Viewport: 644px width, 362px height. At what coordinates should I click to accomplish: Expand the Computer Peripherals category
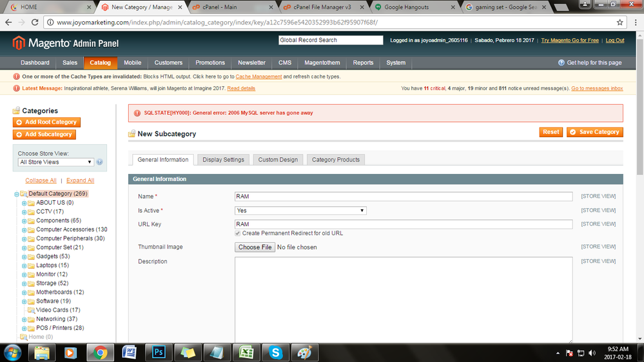24,239
